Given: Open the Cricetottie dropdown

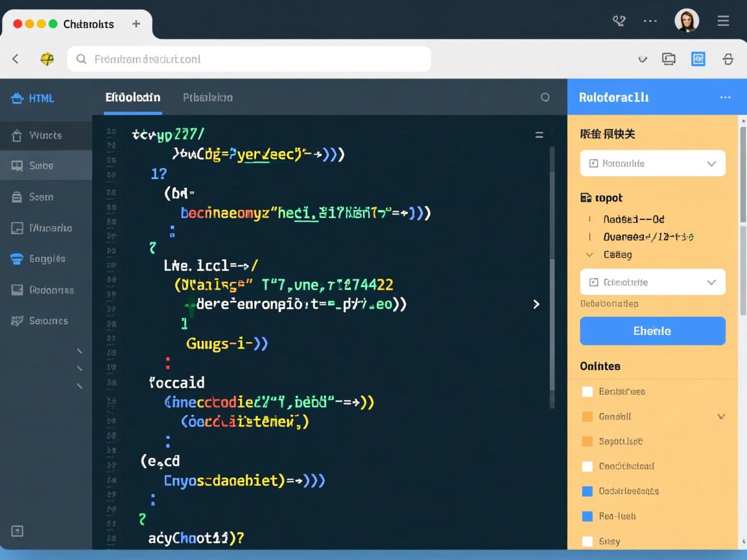Looking at the screenshot, I should 652,282.
